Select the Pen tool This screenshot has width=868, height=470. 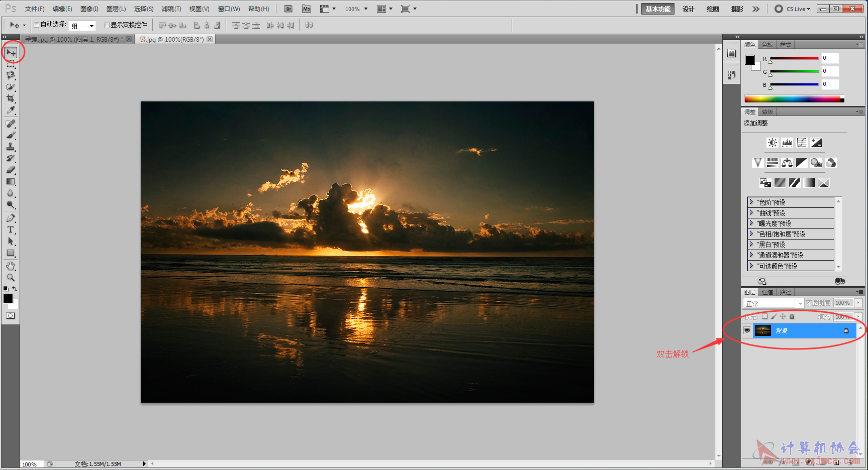pos(11,218)
